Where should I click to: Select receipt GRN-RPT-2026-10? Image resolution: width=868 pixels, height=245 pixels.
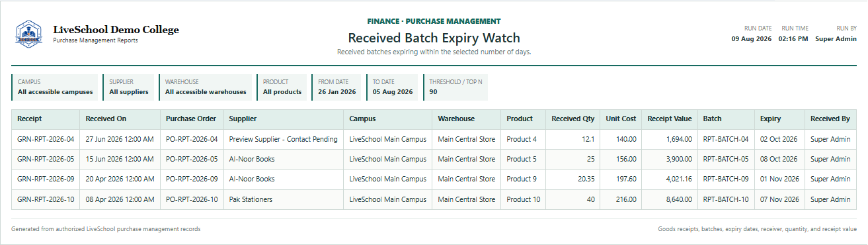click(46, 199)
